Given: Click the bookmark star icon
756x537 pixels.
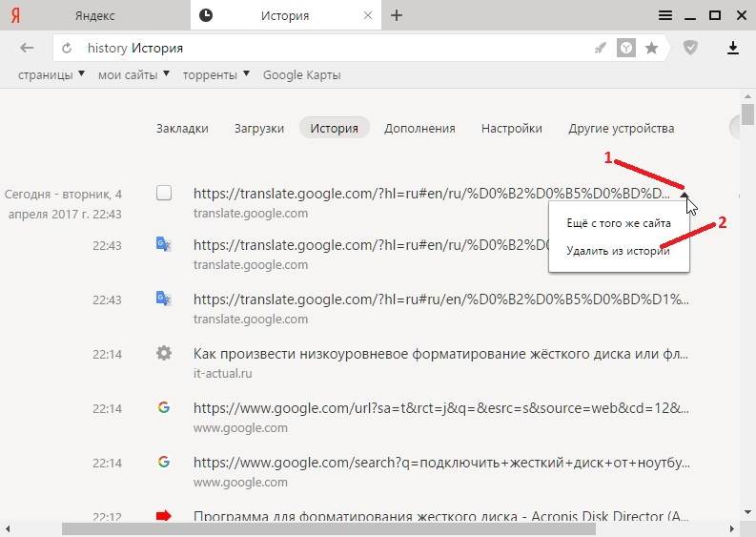Looking at the screenshot, I should 652,48.
